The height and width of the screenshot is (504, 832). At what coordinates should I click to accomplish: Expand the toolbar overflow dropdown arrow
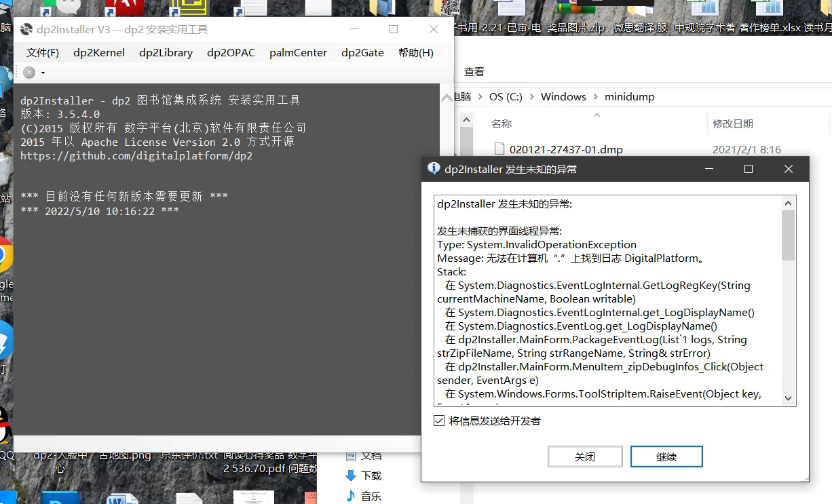coord(43,73)
